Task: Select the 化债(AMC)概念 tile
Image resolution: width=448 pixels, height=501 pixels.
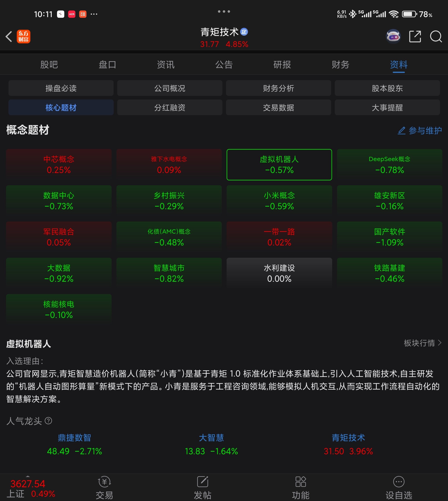Action: [x=169, y=237]
